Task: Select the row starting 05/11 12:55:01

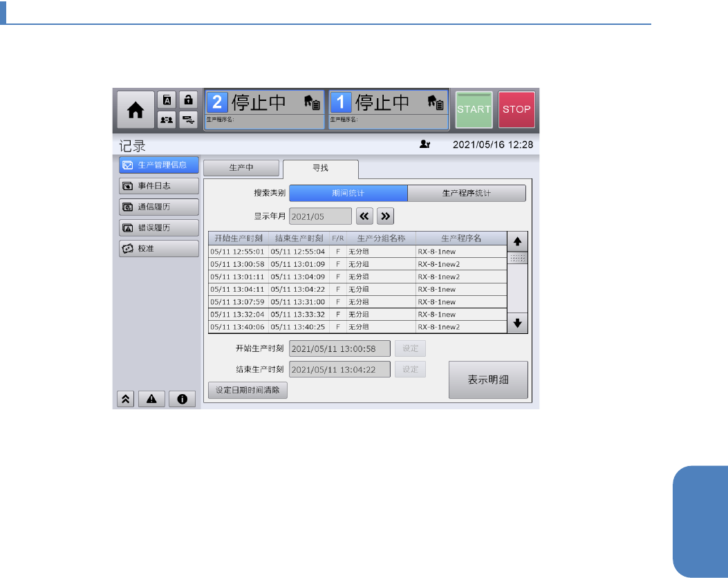Action: coord(357,252)
